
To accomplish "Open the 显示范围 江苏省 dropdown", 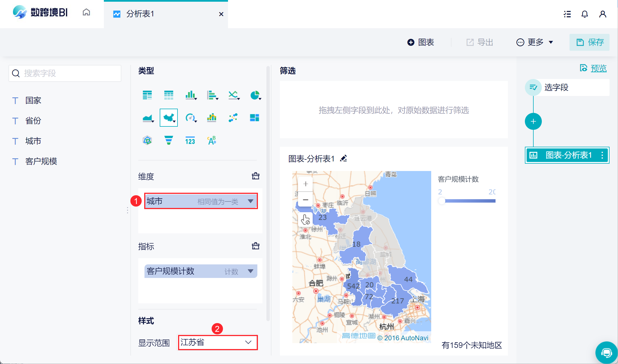I will click(218, 342).
